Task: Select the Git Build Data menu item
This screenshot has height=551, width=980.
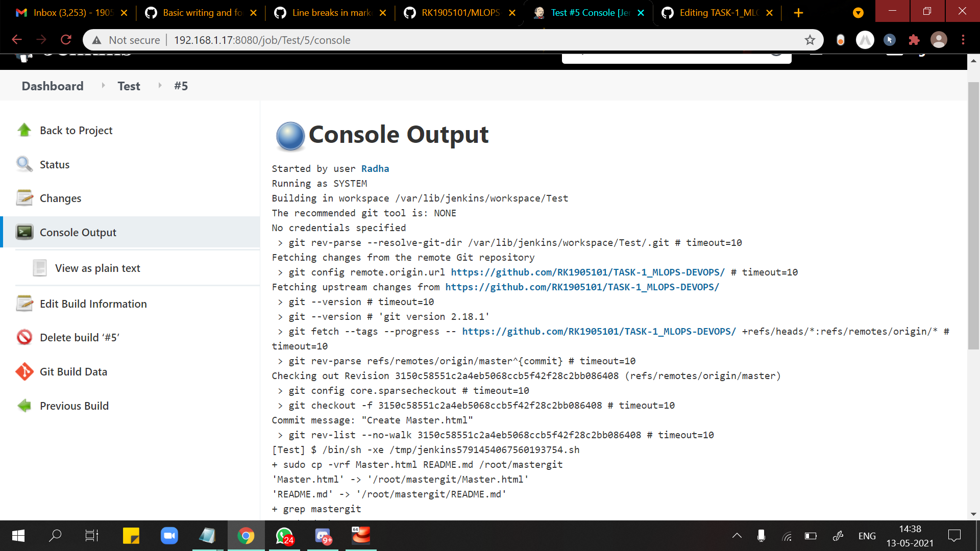Action: tap(73, 371)
